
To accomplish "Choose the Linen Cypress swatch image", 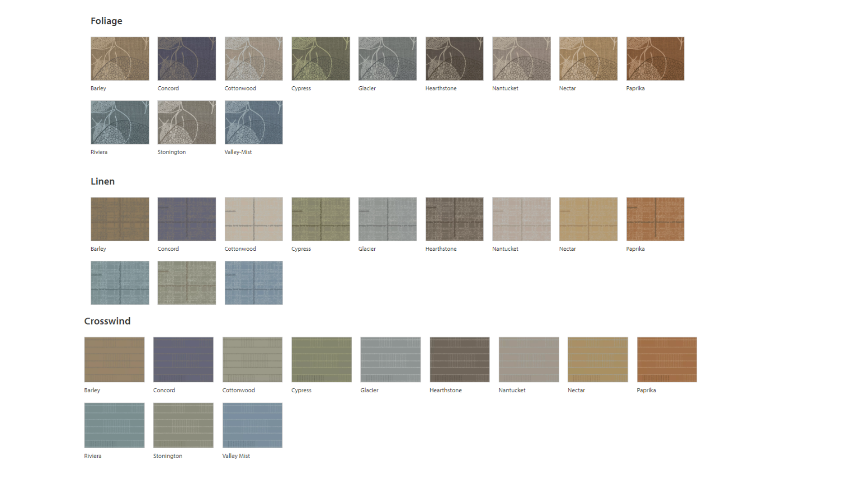I will [x=321, y=219].
